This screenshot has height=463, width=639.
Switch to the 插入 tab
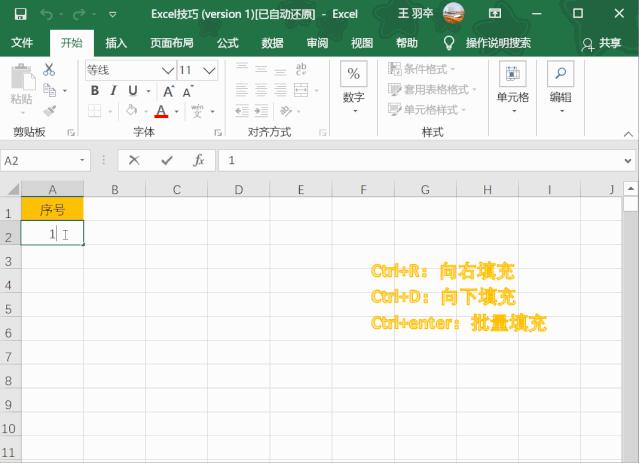click(116, 43)
